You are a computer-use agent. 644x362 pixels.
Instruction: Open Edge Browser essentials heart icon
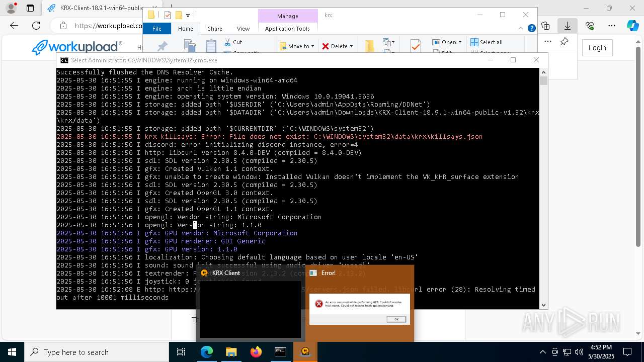click(x=590, y=26)
